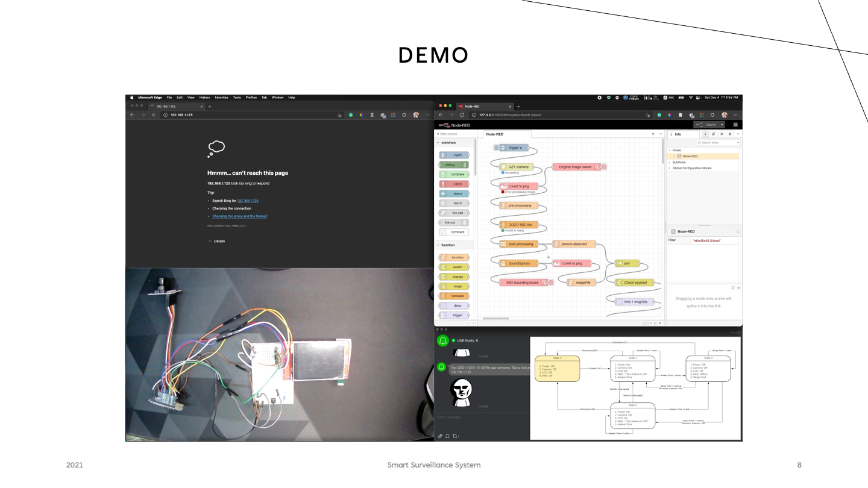The image size is (868, 488).
Task: Open the Favorites menu in the menu bar
Action: [222, 98]
